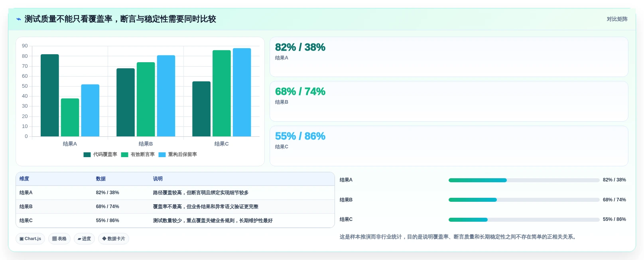The height and width of the screenshot is (260, 644).
Task: Click the 50 tick on the chart y-axis
Action: click(x=25, y=86)
